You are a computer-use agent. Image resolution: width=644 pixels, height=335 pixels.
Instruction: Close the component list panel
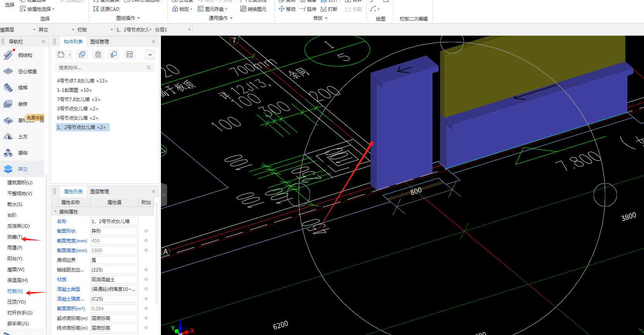[x=154, y=41]
